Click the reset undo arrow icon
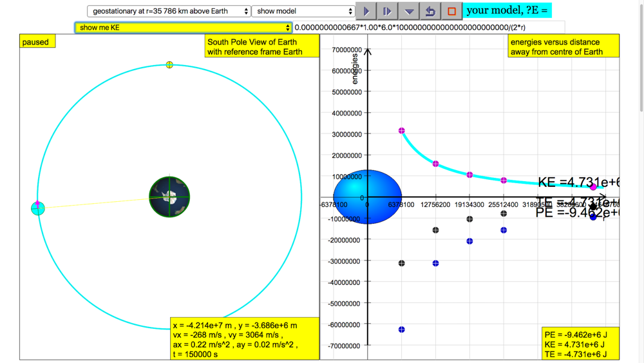The height and width of the screenshot is (363, 644). (x=430, y=11)
